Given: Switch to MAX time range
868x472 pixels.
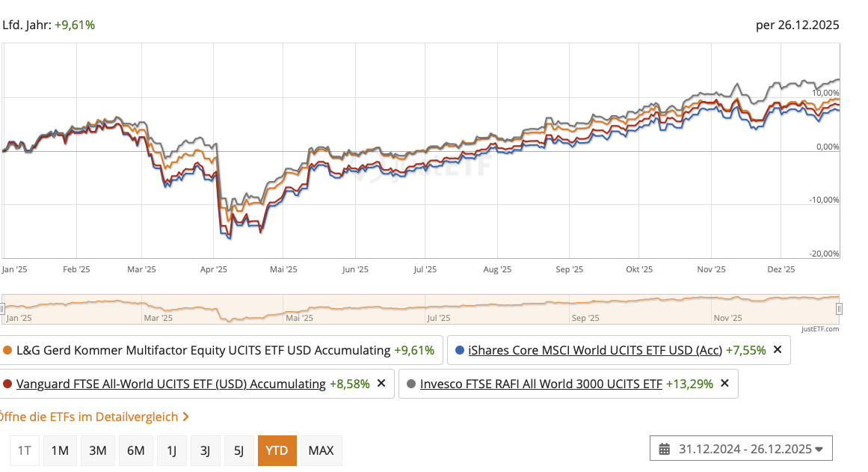Looking at the screenshot, I should point(321,450).
